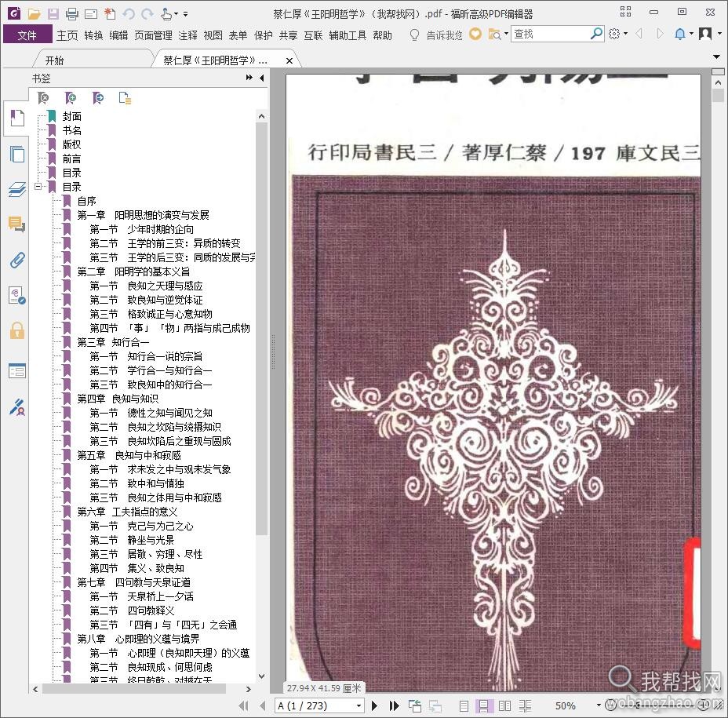Click the Redo arrow icon
728x718 pixels.
click(x=147, y=14)
